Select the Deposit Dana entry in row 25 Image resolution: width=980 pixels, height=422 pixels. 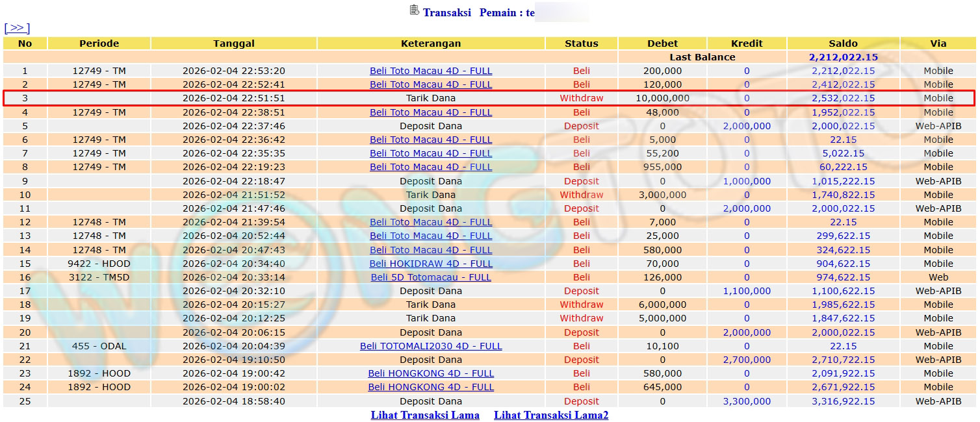(x=431, y=401)
